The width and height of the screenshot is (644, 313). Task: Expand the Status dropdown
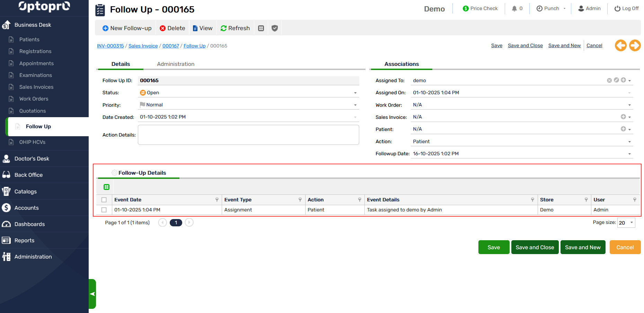[355, 93]
